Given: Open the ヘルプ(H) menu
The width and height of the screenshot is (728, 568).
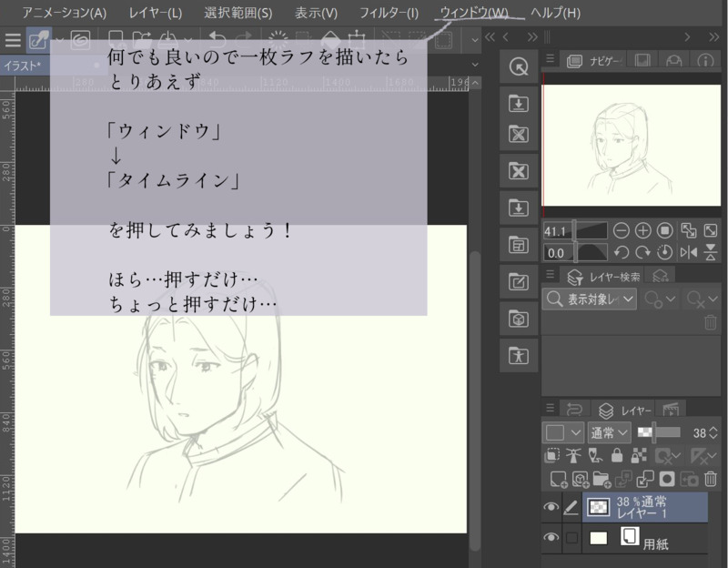Looking at the screenshot, I should [555, 13].
